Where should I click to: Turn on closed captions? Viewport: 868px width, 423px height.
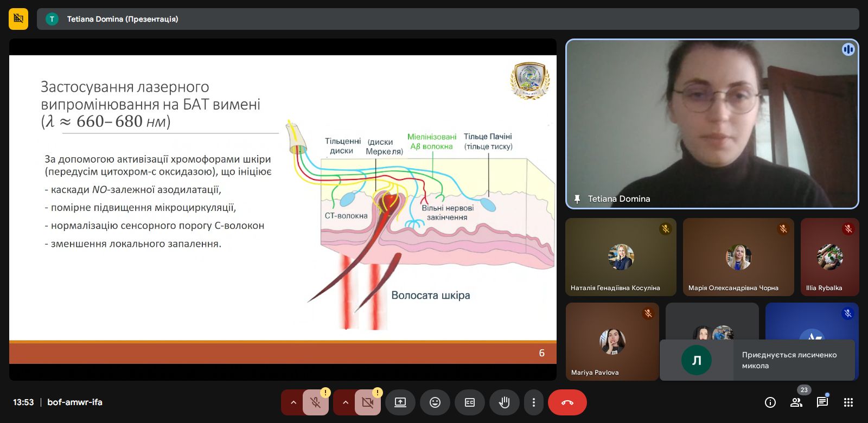470,402
